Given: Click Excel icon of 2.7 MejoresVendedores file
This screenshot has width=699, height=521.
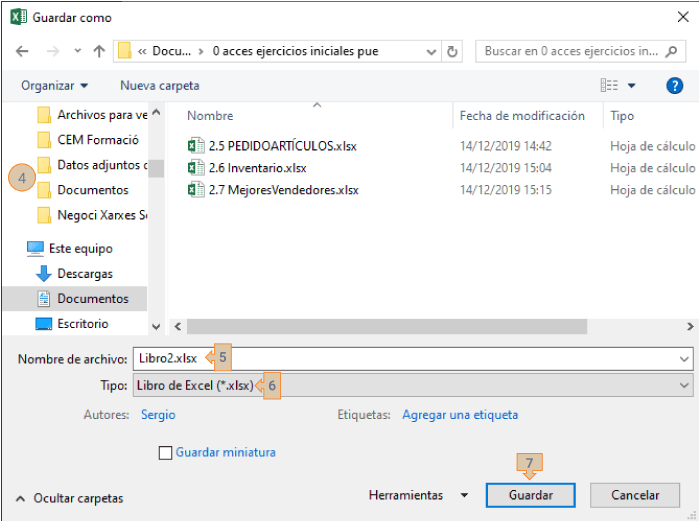Looking at the screenshot, I should pyautogui.click(x=196, y=189).
